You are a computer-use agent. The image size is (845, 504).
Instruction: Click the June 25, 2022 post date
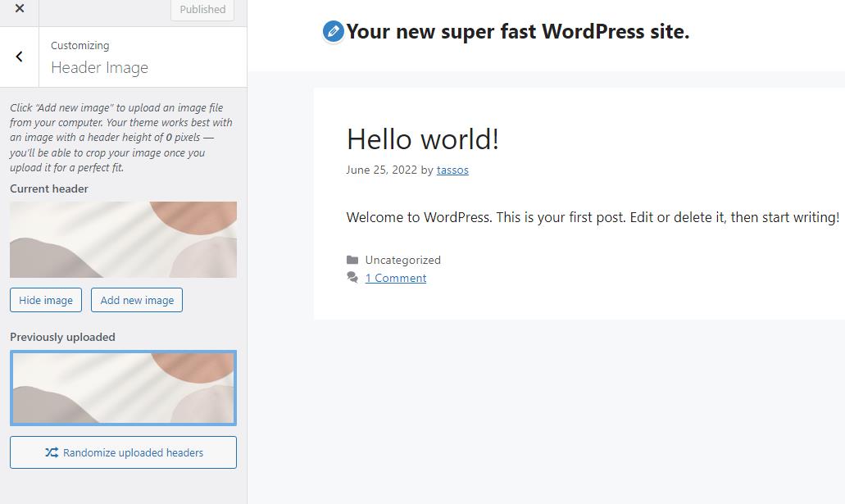[x=382, y=170]
